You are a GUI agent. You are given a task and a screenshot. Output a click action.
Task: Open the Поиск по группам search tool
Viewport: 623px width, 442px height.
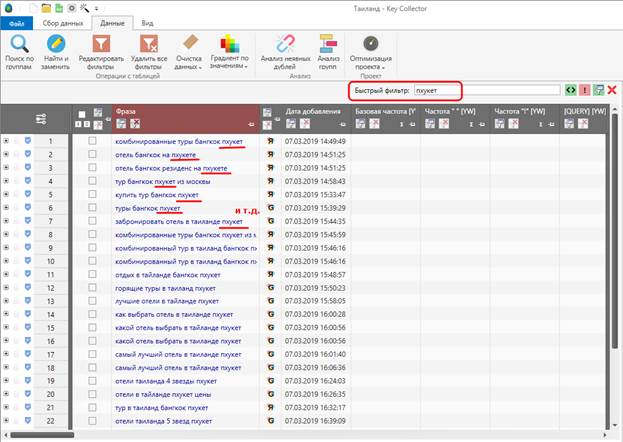coord(19,52)
